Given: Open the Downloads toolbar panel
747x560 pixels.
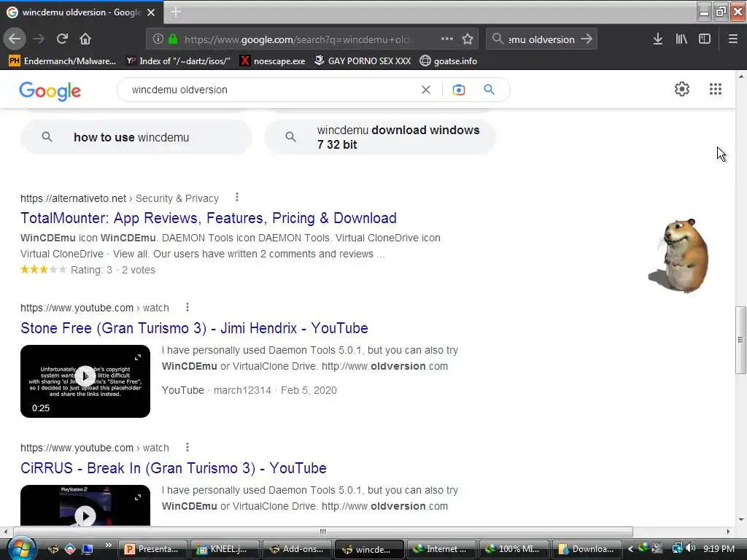Looking at the screenshot, I should click(658, 39).
